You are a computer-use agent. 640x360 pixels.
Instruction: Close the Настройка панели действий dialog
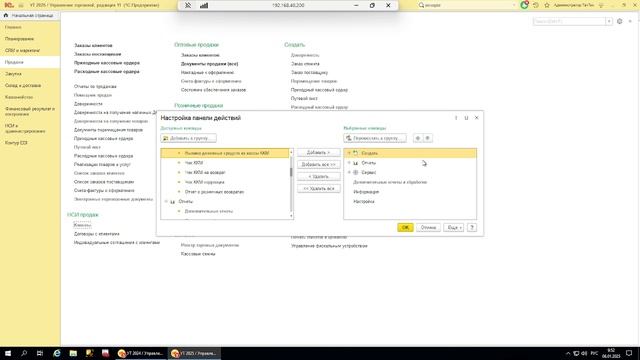(476, 118)
